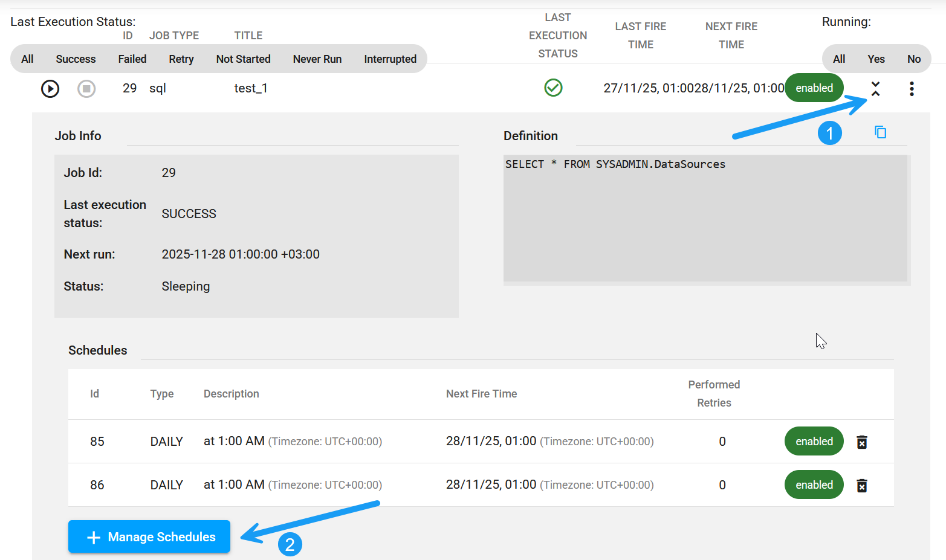Delete schedule 86 with trash icon
Image resolution: width=946 pixels, height=560 pixels.
point(862,484)
